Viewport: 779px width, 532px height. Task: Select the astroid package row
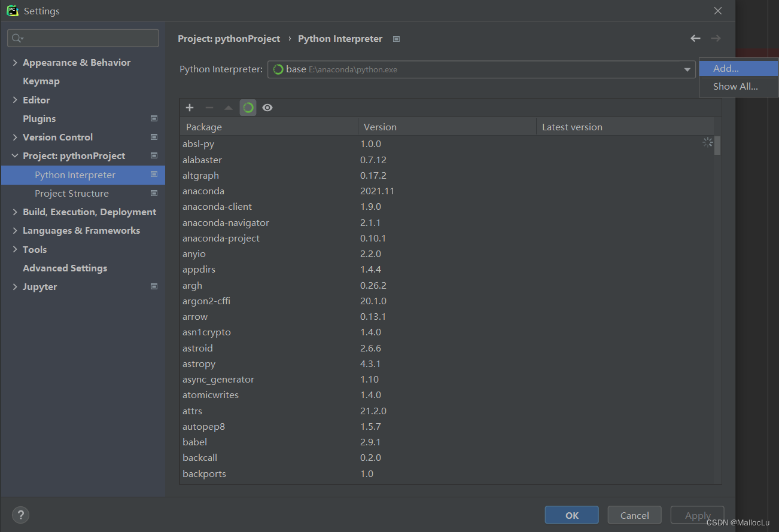click(x=447, y=348)
